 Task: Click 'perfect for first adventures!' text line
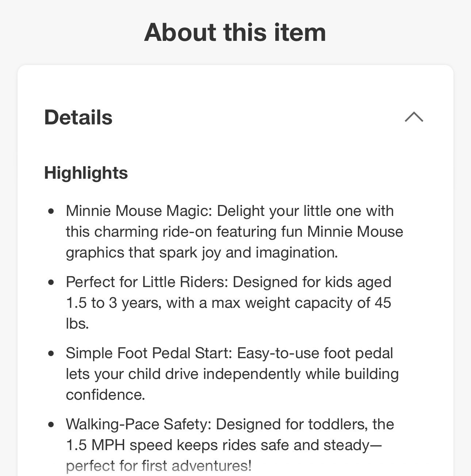[159, 466]
